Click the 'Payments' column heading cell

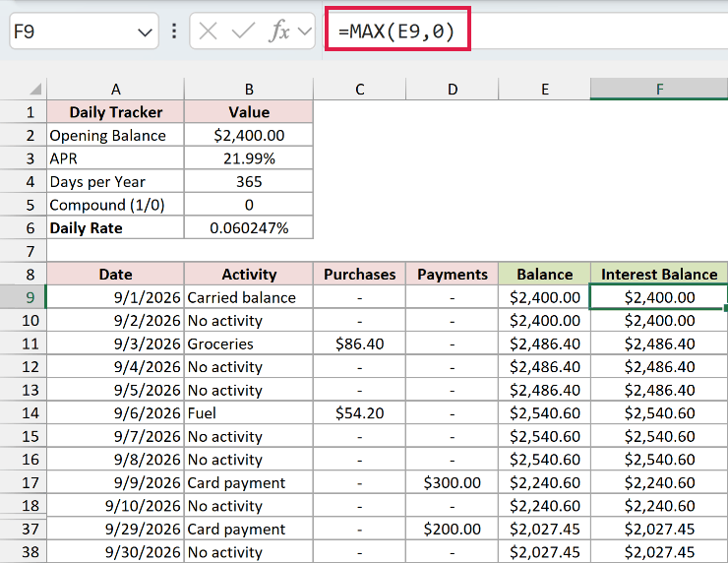(x=453, y=274)
